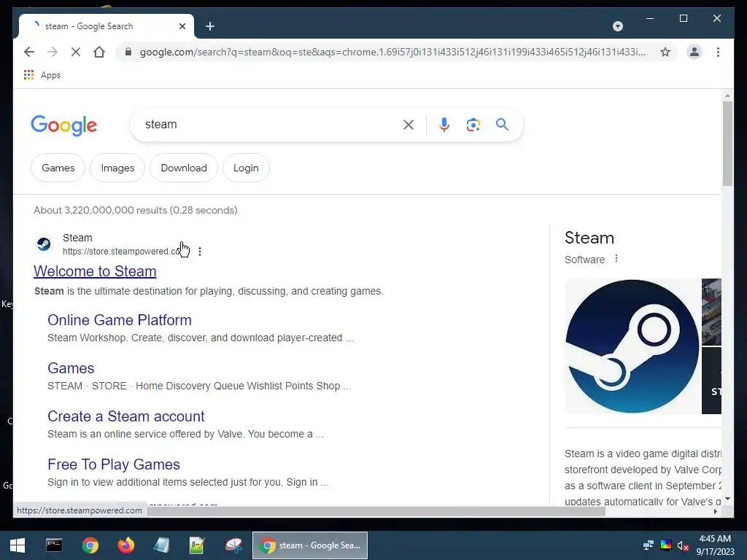Start voice search with the microphone icon
Screen dimensions: 747x560
tap(444, 125)
